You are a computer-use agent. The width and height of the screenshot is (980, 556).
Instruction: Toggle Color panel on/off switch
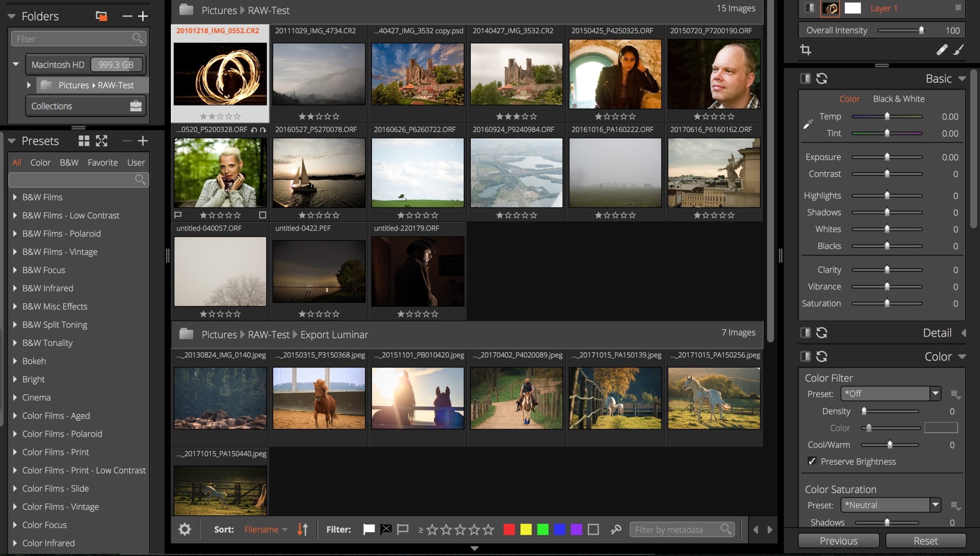tap(806, 356)
